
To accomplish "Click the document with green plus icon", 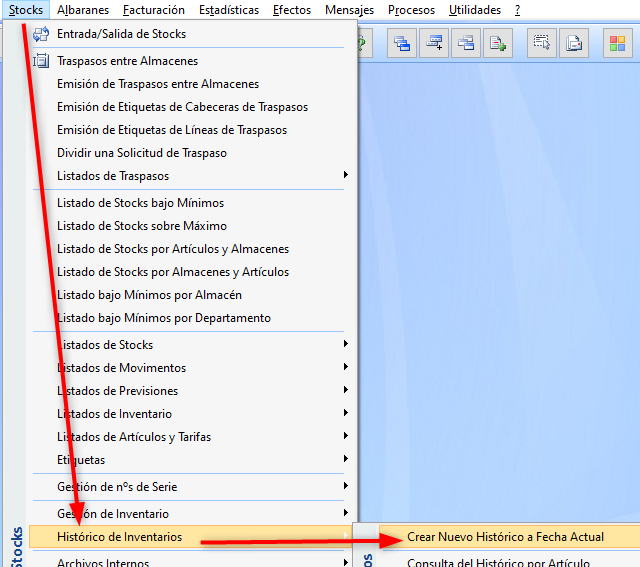I will point(497,43).
